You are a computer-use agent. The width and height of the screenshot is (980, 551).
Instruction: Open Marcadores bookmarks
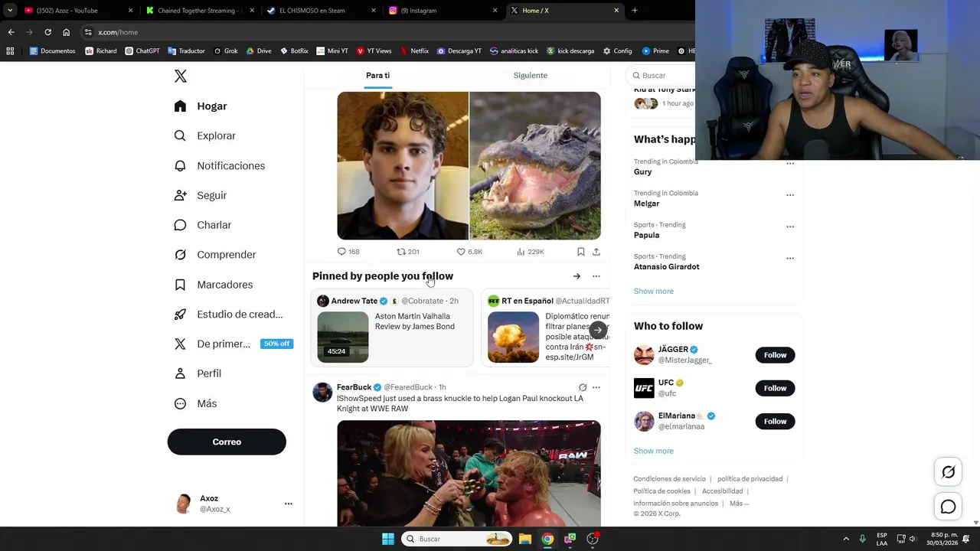point(214,285)
